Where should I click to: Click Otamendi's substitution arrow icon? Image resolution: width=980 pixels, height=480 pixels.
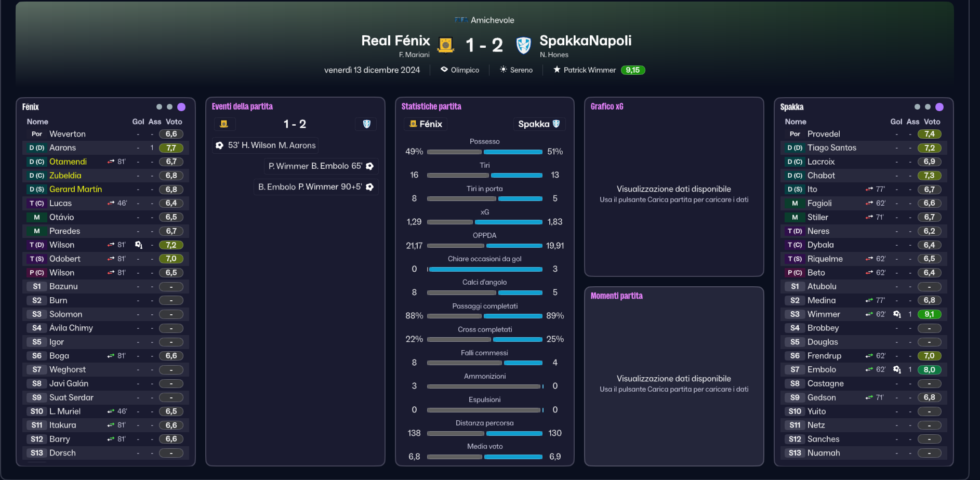click(x=111, y=162)
